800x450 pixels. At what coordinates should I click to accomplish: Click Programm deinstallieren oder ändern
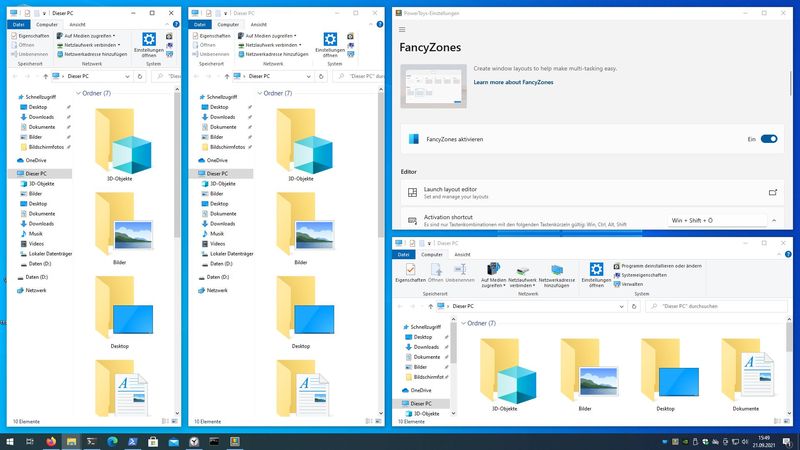pyautogui.click(x=658, y=266)
